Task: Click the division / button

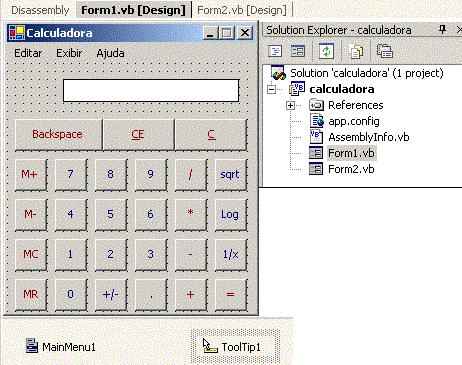Action: [x=191, y=175]
